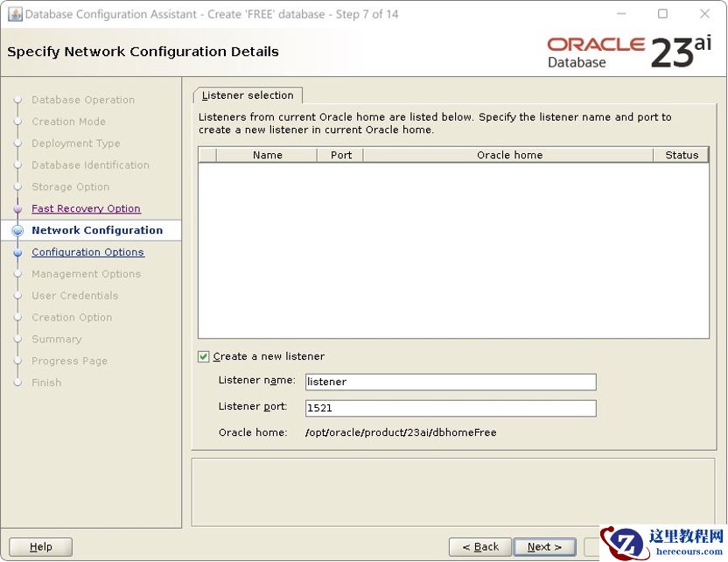Click the Summary step label
This screenshot has height=562, width=728.
coord(57,340)
